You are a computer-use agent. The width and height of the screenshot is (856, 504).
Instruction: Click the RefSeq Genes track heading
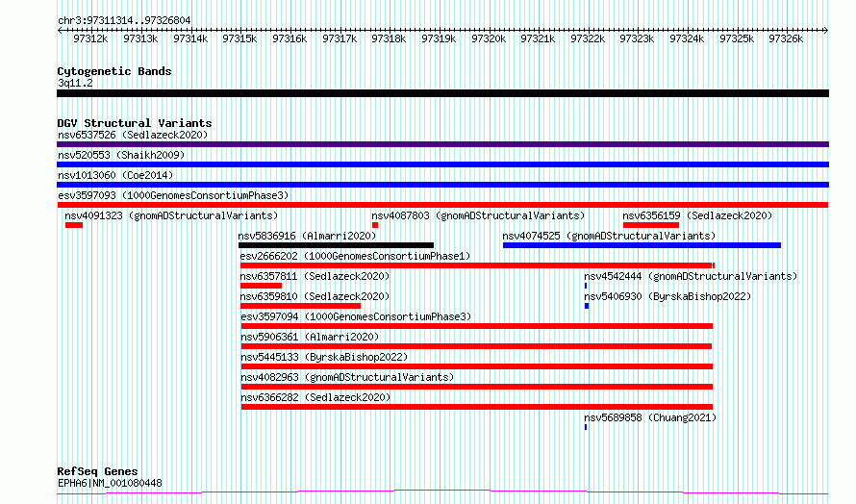coord(97,471)
